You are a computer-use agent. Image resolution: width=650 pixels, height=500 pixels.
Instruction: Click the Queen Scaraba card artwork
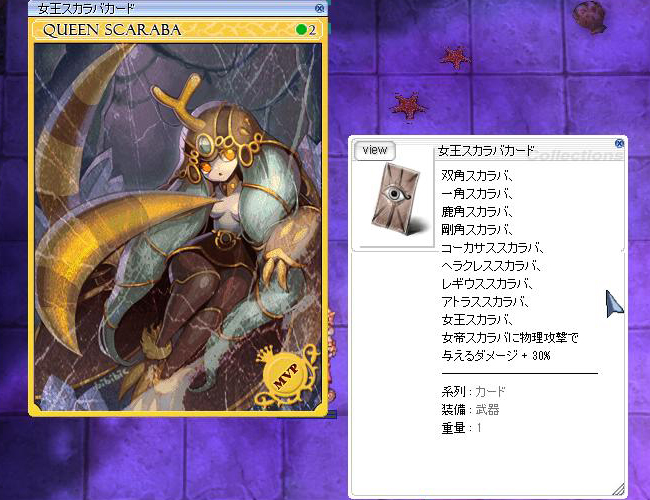[178, 227]
